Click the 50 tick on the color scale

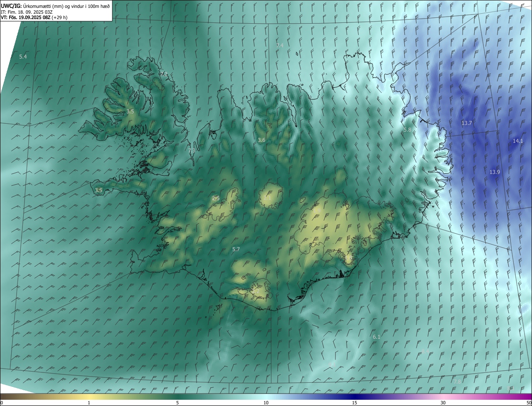point(529,403)
